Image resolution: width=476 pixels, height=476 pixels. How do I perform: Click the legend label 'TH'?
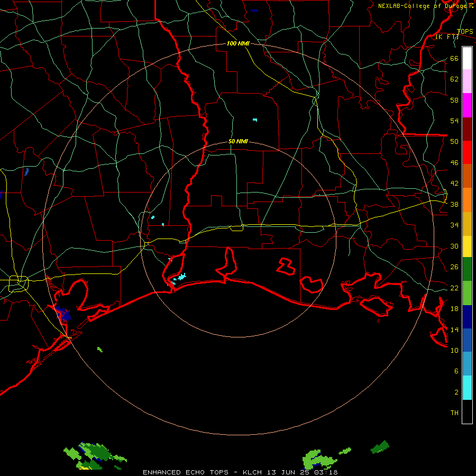[454, 413]
